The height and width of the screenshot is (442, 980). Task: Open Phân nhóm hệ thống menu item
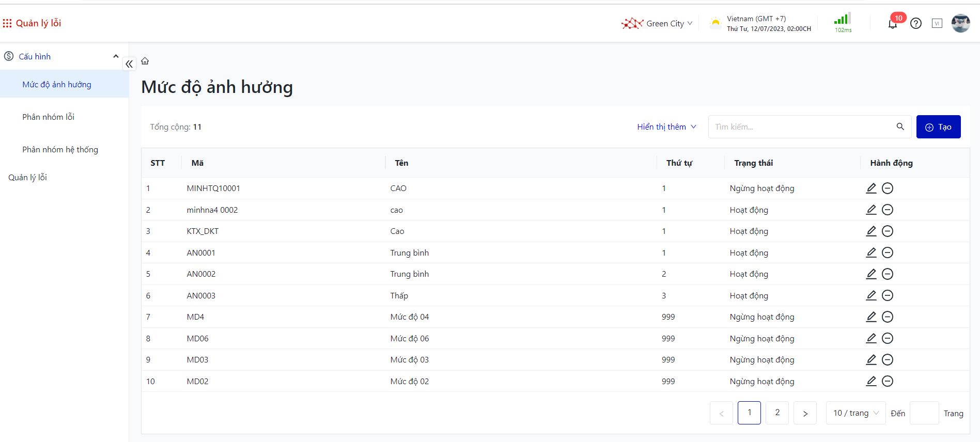tap(60, 149)
